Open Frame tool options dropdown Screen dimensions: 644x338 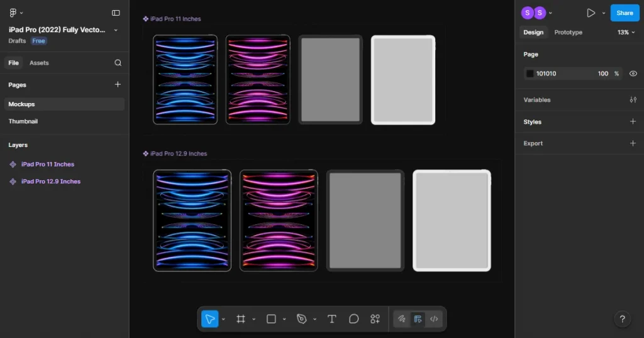click(254, 319)
